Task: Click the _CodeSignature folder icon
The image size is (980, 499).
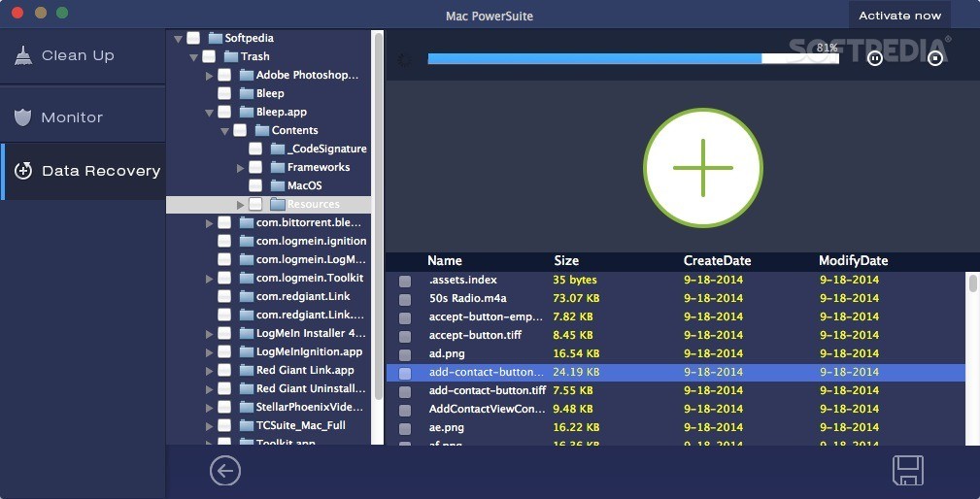Action: [278, 149]
